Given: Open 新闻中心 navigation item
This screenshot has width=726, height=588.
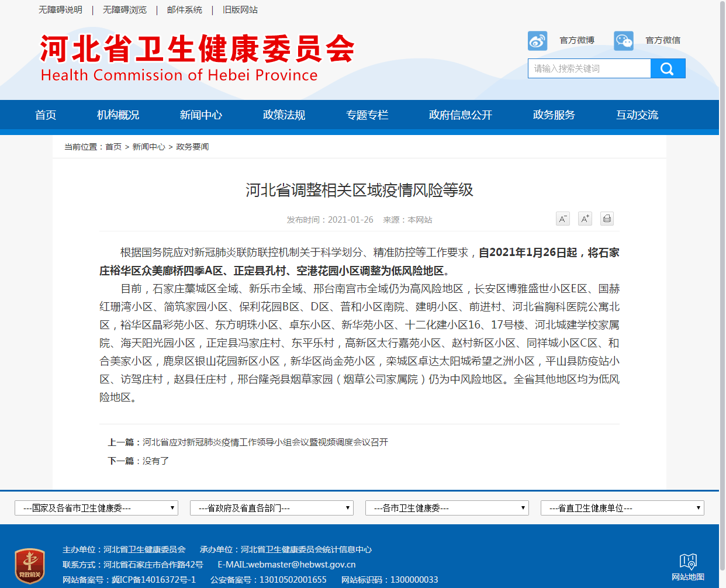Looking at the screenshot, I should point(201,115).
